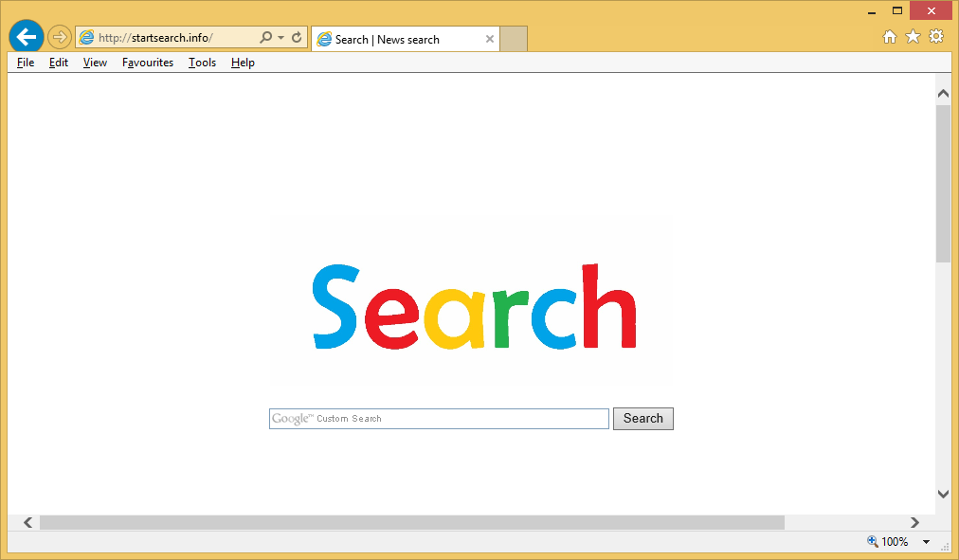The height and width of the screenshot is (560, 959).
Task: Open the Edit menu
Action: point(59,63)
